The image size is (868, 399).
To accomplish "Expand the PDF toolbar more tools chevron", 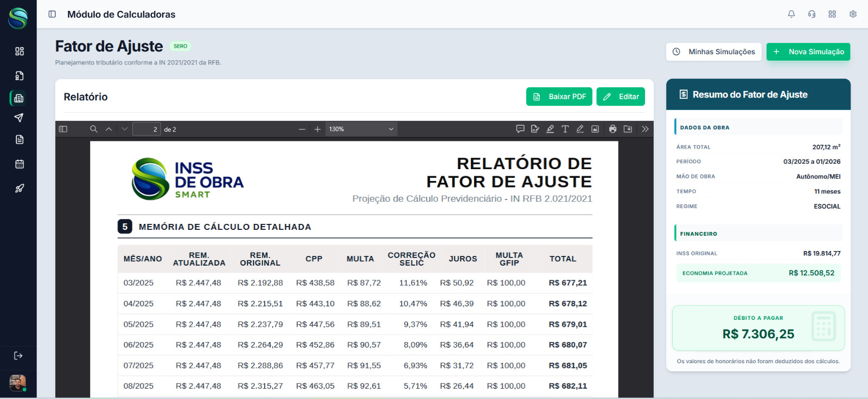I will pos(645,129).
